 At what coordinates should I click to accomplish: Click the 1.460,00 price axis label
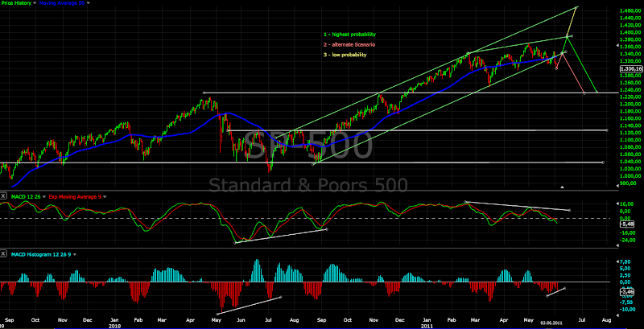pos(631,10)
